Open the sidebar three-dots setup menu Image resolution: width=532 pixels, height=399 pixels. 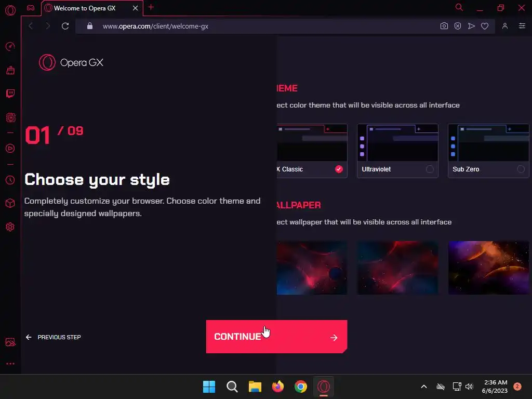point(10,364)
